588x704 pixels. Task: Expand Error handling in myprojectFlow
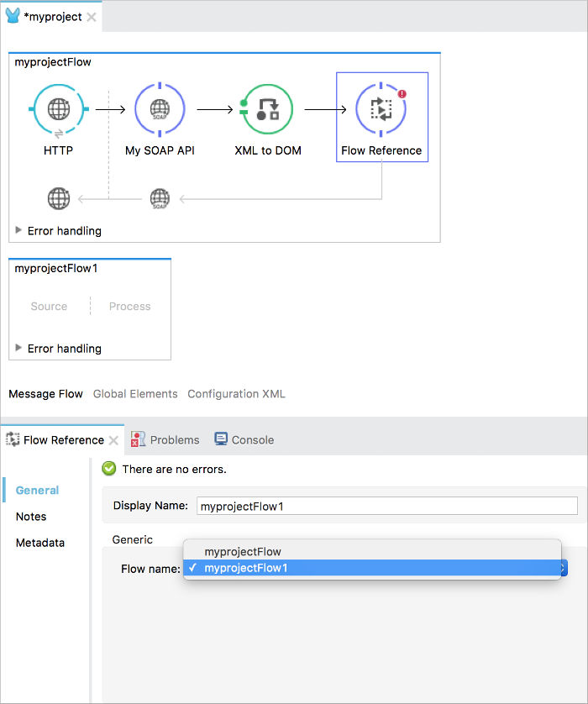tap(19, 230)
